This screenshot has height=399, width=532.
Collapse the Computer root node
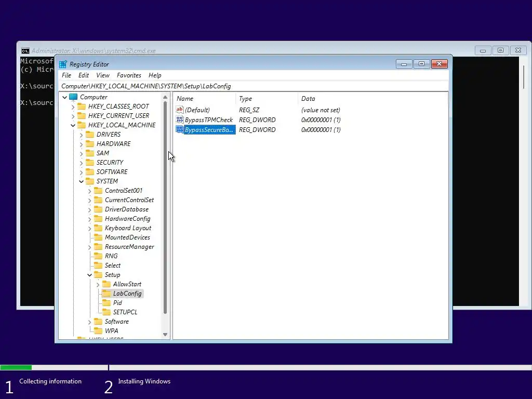pos(64,97)
